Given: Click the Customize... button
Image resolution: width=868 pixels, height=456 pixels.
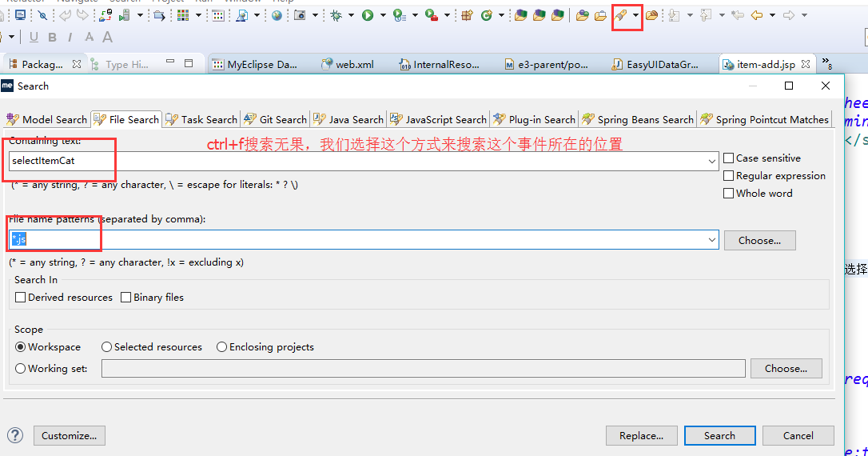Looking at the screenshot, I should pyautogui.click(x=70, y=435).
